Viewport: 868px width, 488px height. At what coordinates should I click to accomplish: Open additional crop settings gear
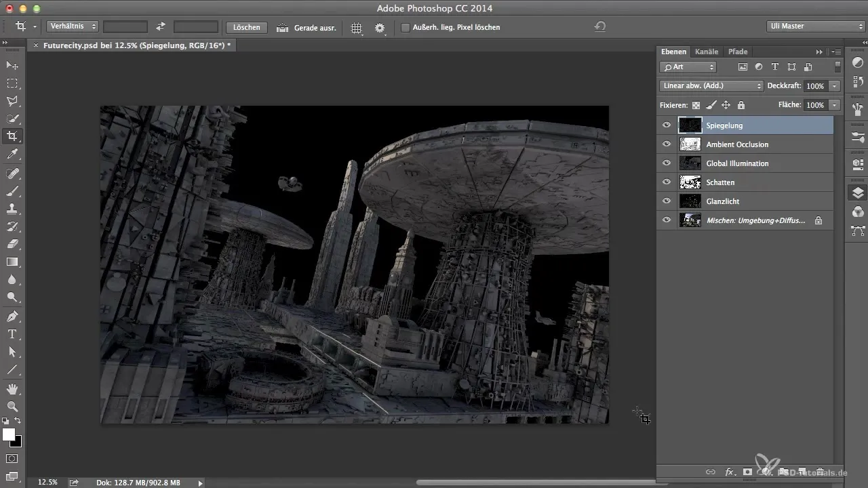[380, 28]
